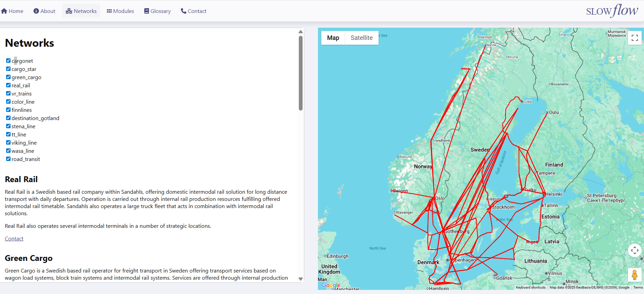Viewport: 644px width, 294px height.
Task: Hide the tt_line network
Action: click(8, 134)
